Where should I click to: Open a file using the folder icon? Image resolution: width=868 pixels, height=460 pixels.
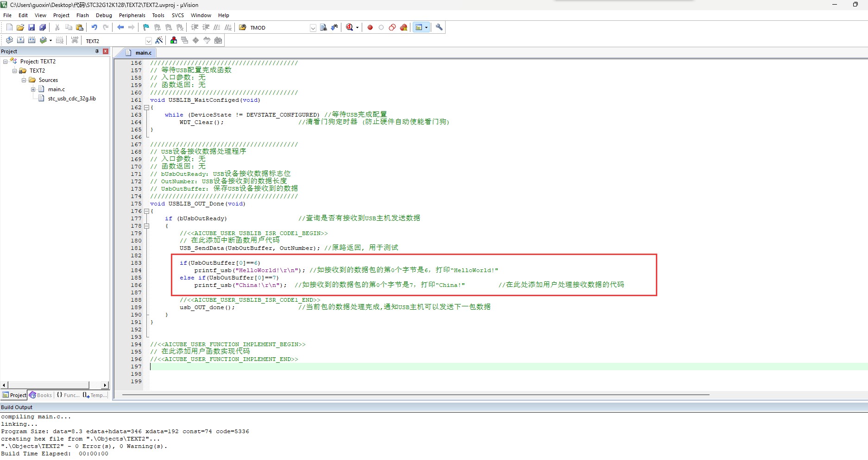(x=20, y=28)
